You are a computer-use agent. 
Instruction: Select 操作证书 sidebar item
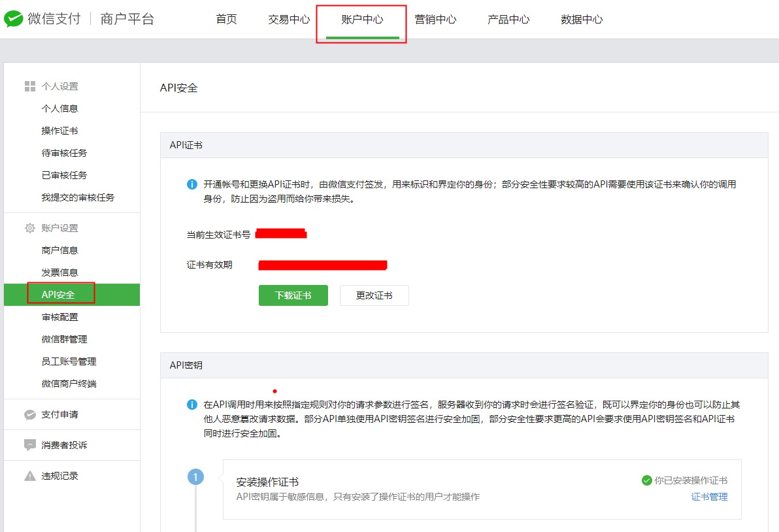(59, 131)
